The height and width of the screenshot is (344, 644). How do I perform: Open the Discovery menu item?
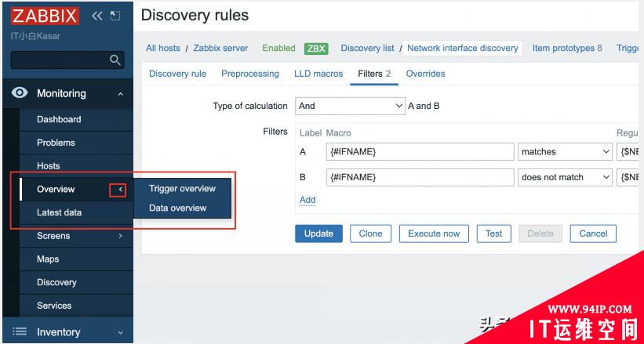56,282
